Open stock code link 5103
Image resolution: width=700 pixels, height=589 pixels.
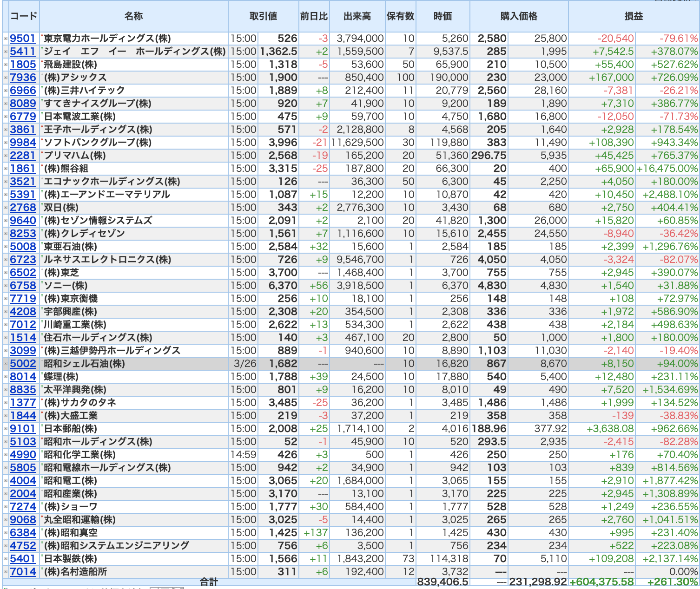coord(23,442)
